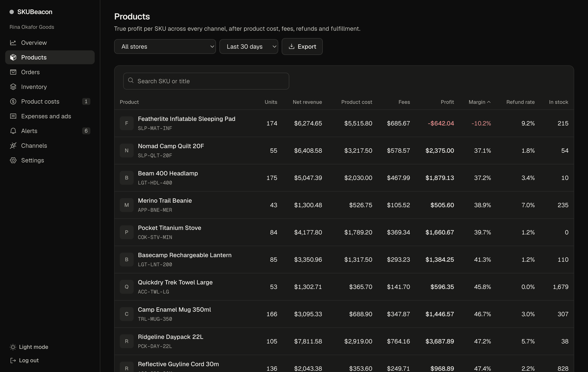The height and width of the screenshot is (372, 588).
Task: Click the N avatar for Nomad Camp Quilt
Action: click(126, 151)
